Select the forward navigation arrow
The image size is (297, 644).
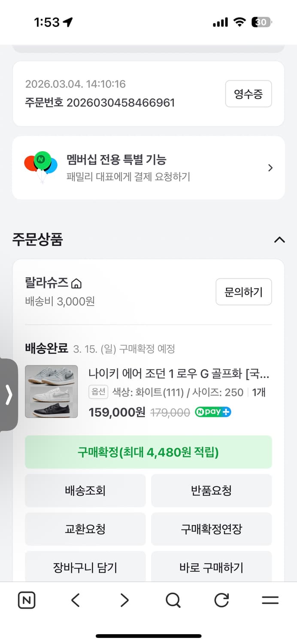click(124, 600)
